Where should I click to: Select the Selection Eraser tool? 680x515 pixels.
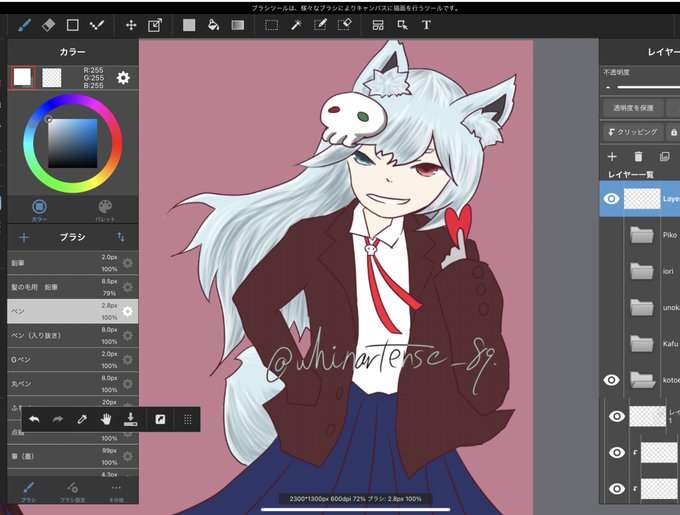pos(344,25)
